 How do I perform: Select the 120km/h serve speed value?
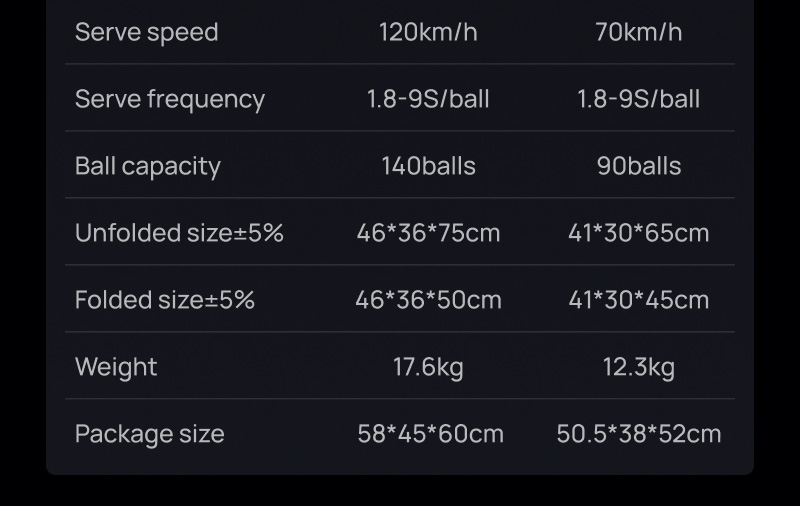(428, 32)
